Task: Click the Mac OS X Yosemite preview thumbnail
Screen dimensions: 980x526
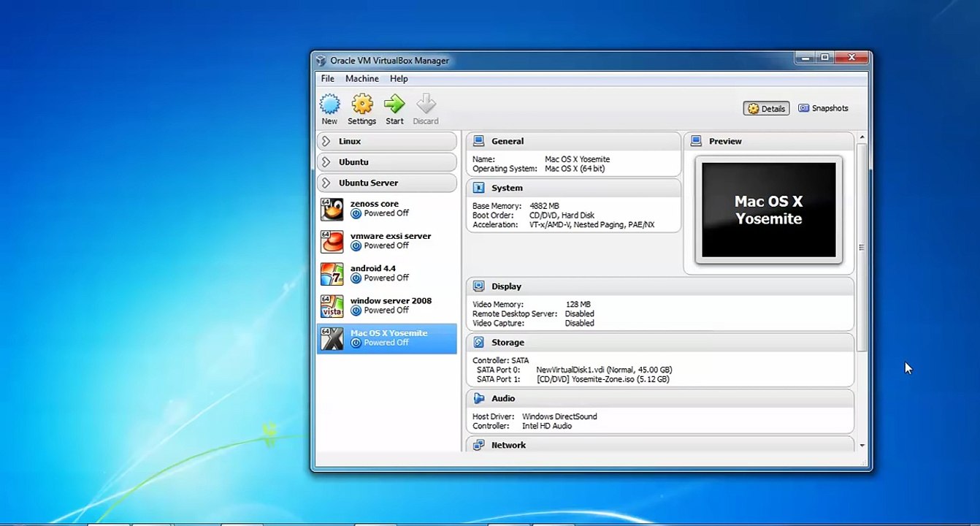Action: (769, 210)
